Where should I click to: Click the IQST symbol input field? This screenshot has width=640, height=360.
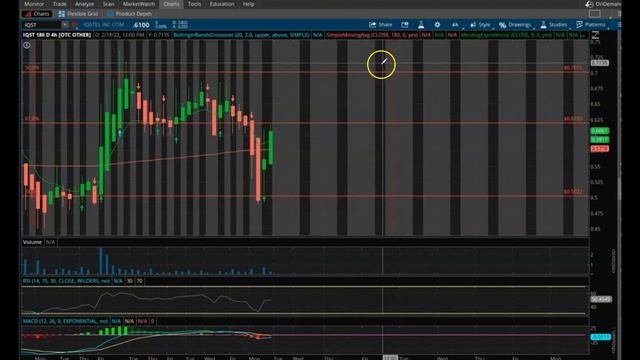(x=42, y=25)
